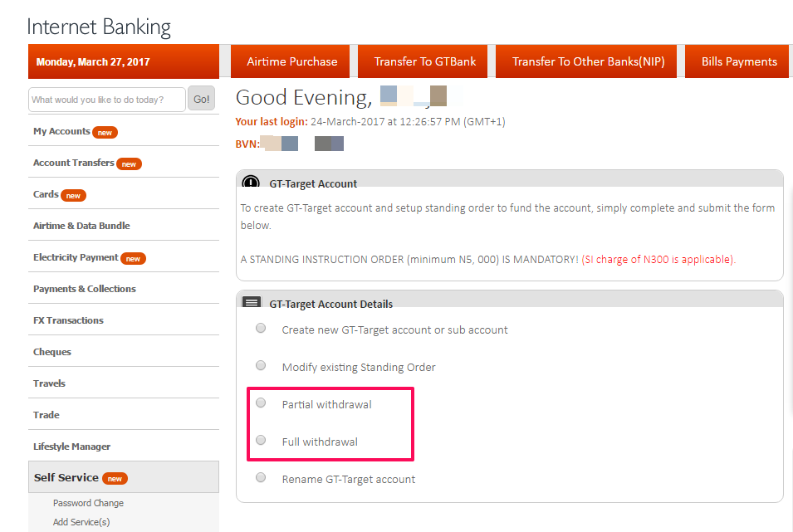Select Rename GT-Target account radio button

(x=261, y=477)
